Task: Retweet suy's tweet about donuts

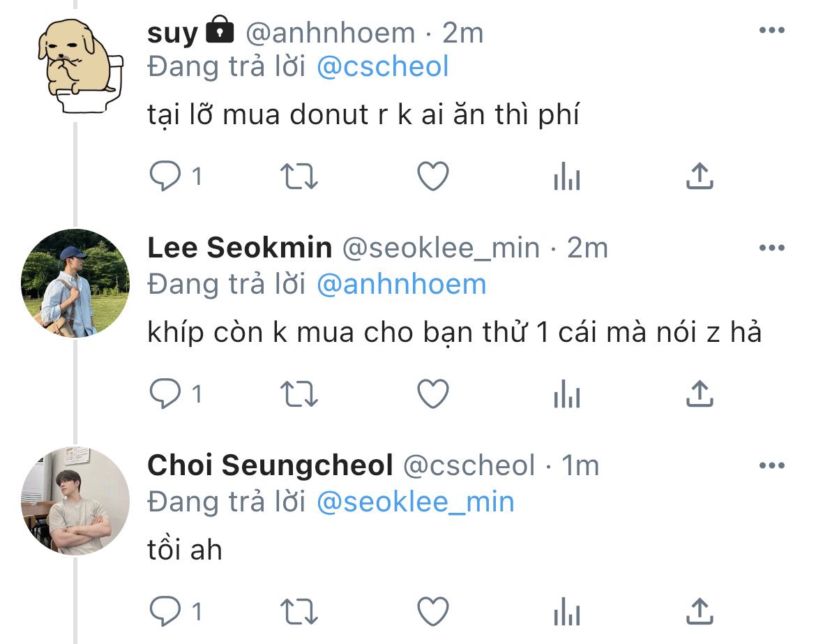Action: pos(299,177)
